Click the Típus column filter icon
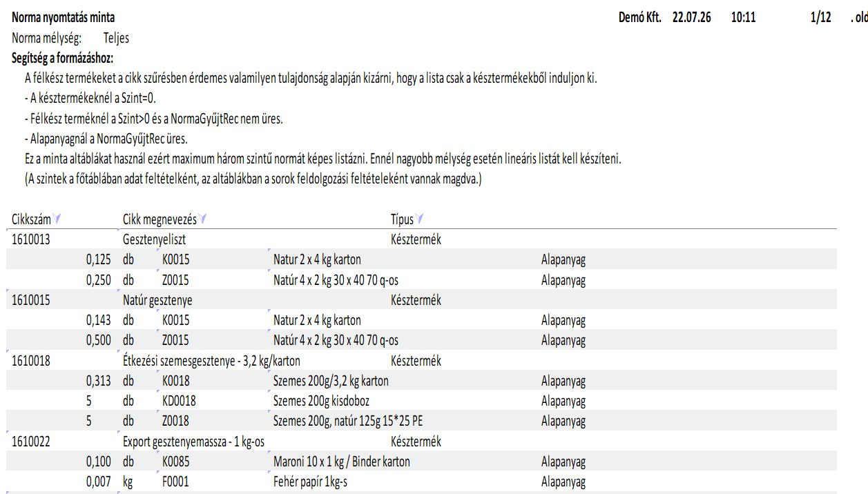Screen dimensions: 868x494 (x=420, y=219)
